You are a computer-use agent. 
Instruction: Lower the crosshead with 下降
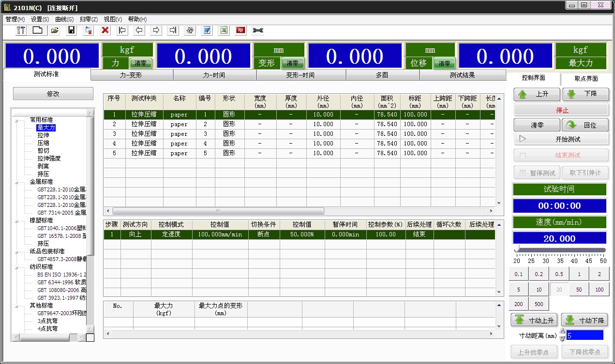pos(585,94)
